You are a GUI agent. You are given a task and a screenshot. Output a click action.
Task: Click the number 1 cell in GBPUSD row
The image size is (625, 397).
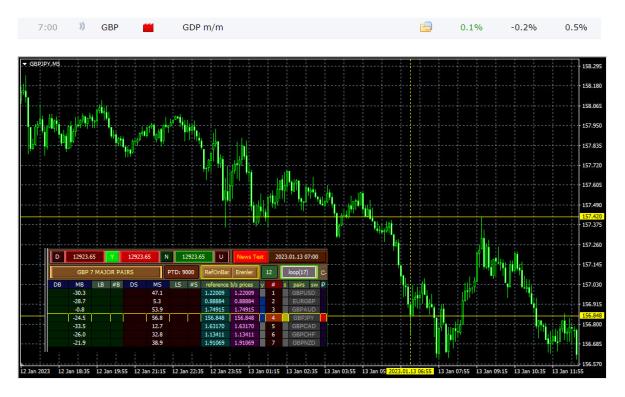click(x=273, y=293)
